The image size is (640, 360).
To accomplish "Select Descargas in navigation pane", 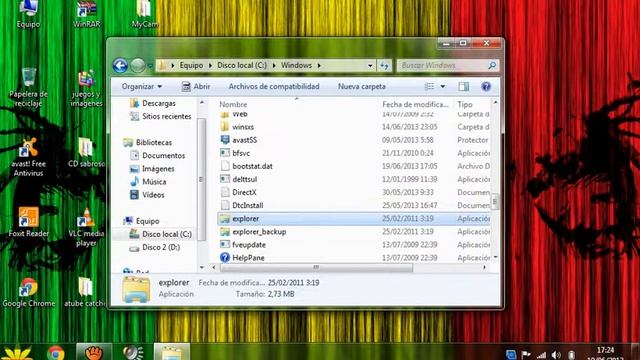I will pos(153,103).
